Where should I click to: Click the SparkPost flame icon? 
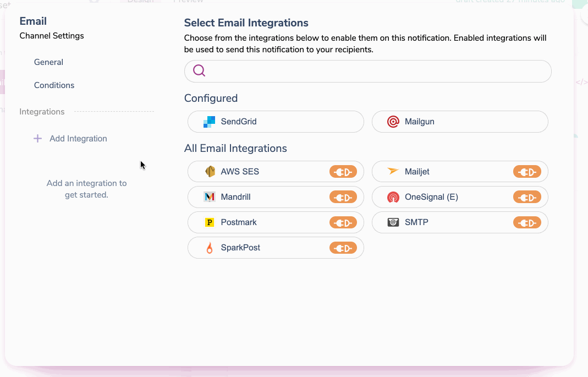click(x=209, y=248)
